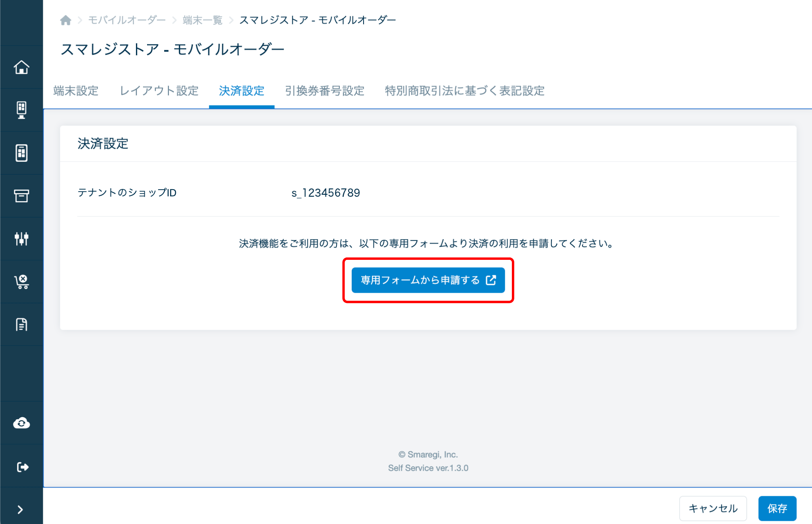The image size is (812, 524).
Task: Go to モバイルオーダー in the breadcrumb
Action: [127, 20]
